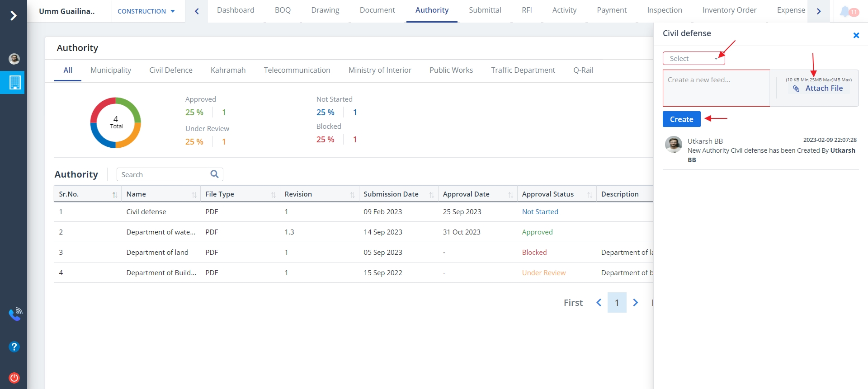Open the building projects icon in sidebar
Image resolution: width=868 pixels, height=389 pixels.
pyautogui.click(x=14, y=83)
